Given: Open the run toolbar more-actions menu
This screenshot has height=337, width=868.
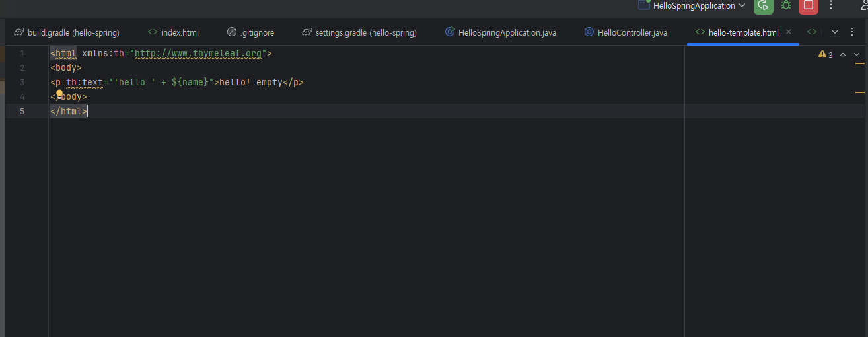Looking at the screenshot, I should 830,5.
